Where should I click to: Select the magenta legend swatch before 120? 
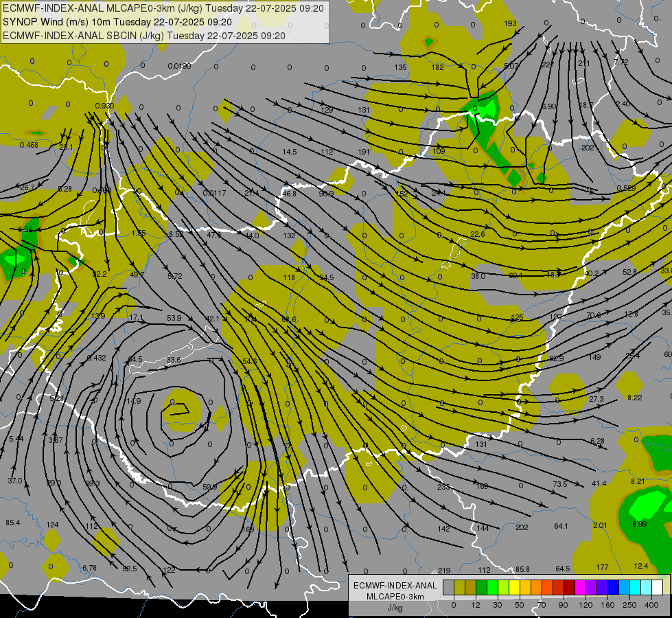point(580,587)
